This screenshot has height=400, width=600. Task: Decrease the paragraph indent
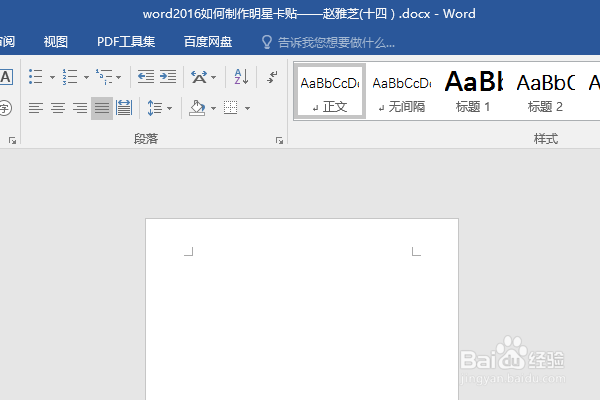(146, 77)
